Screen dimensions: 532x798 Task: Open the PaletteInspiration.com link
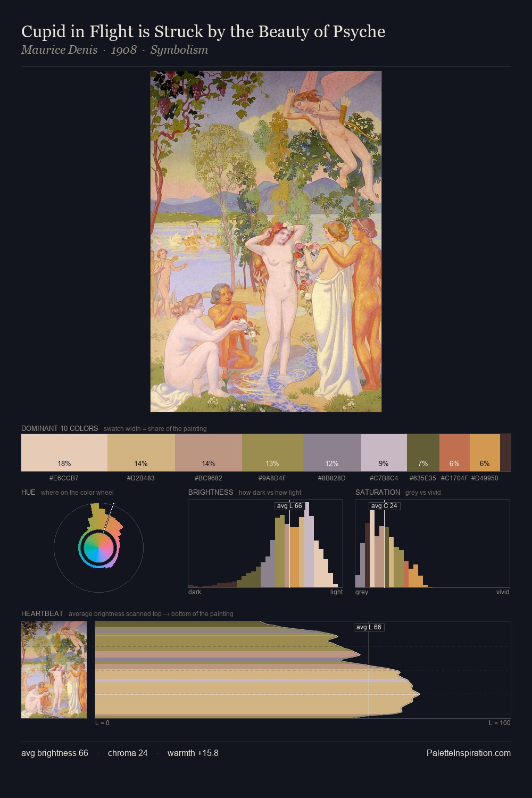(469, 753)
